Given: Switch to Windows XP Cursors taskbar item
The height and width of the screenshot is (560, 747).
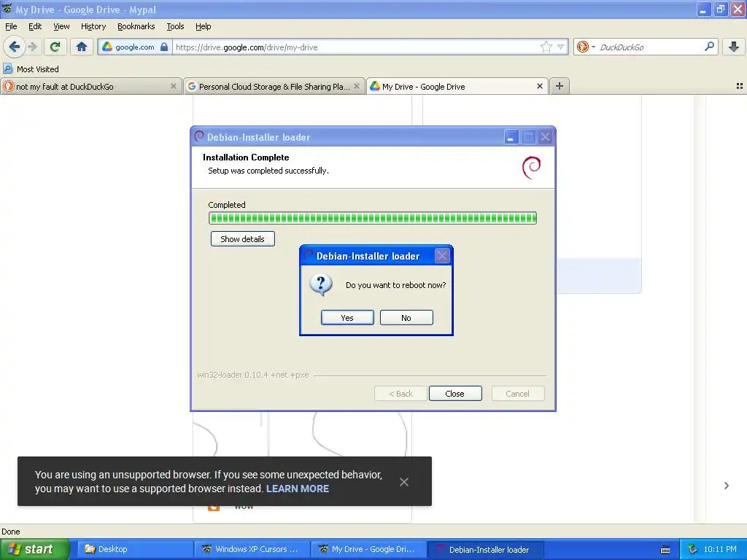Looking at the screenshot, I should tap(252, 549).
